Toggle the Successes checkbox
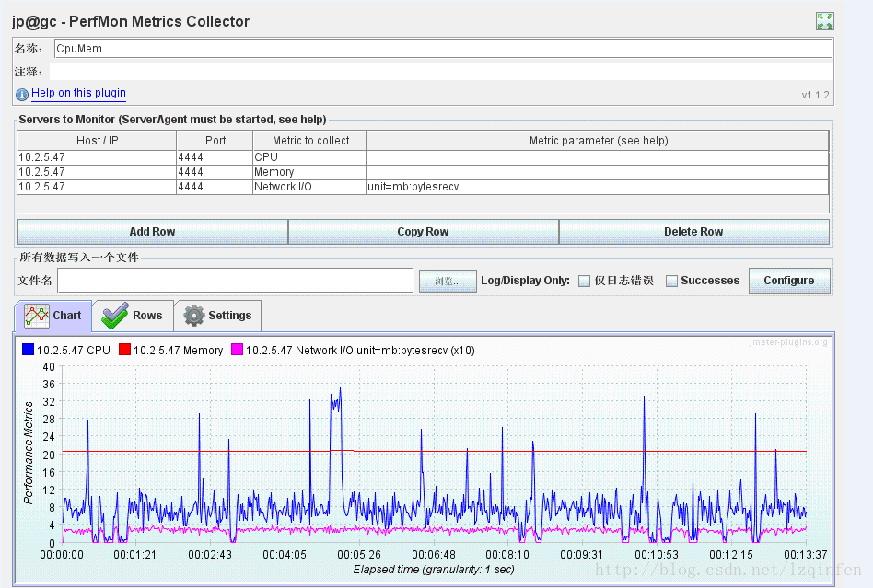The height and width of the screenshot is (588, 873). coord(671,281)
